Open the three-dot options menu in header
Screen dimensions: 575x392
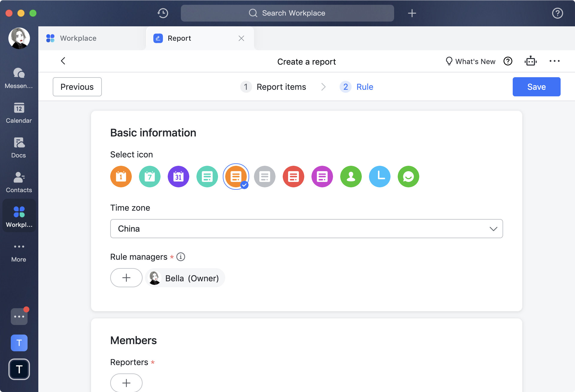tap(554, 61)
